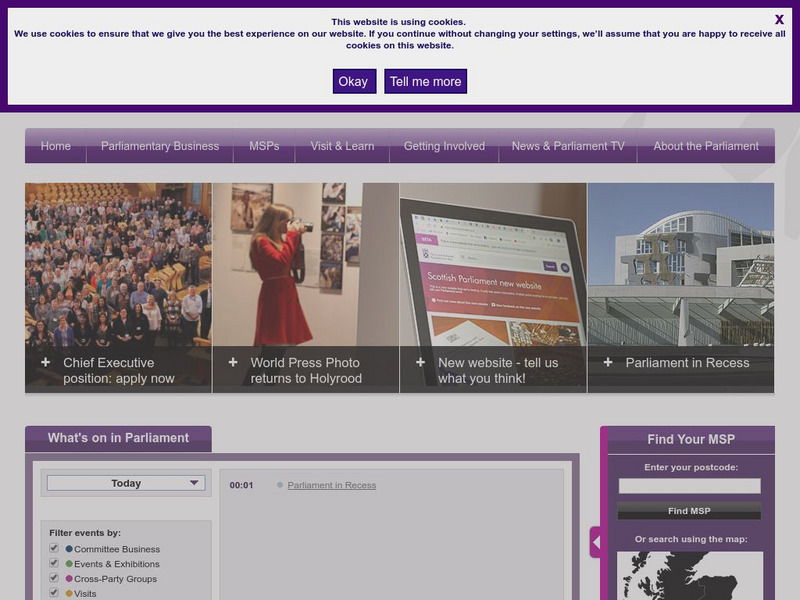This screenshot has width=800, height=600.
Task: Open News & Parliament TV
Action: [x=569, y=145]
